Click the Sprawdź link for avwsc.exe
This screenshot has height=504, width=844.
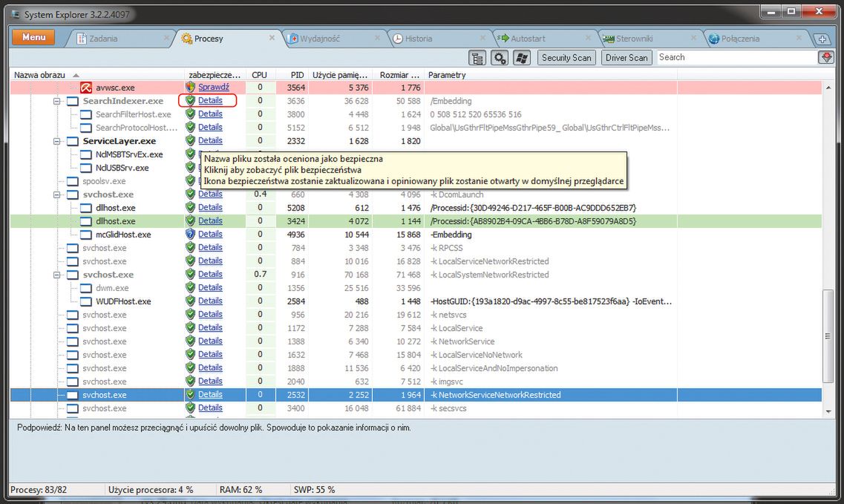[x=214, y=88]
